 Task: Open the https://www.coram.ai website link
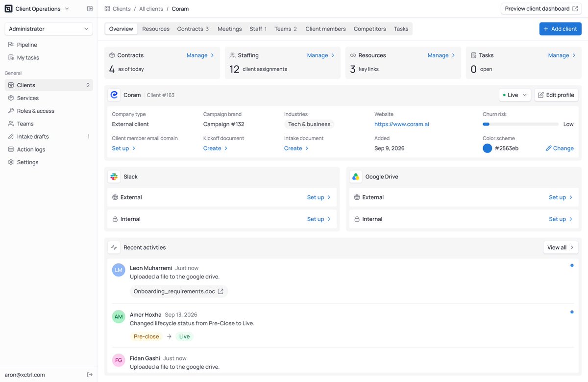tap(402, 124)
